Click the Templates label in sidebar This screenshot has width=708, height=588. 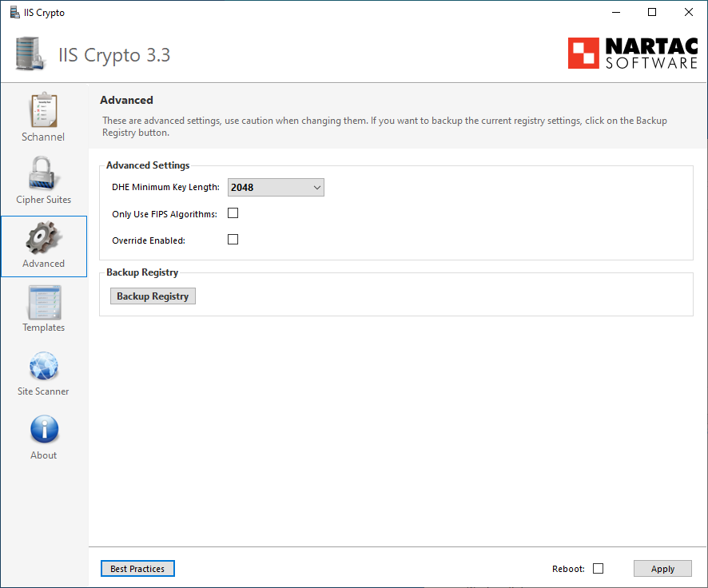pyautogui.click(x=43, y=328)
